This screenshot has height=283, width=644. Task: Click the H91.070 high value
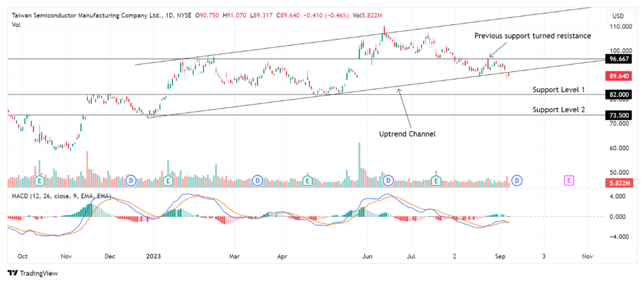click(x=234, y=16)
